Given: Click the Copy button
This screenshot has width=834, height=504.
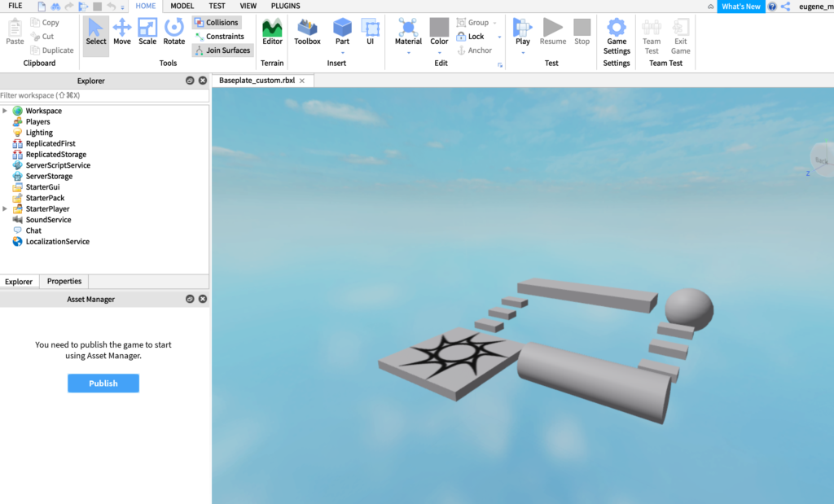Looking at the screenshot, I should [x=45, y=22].
